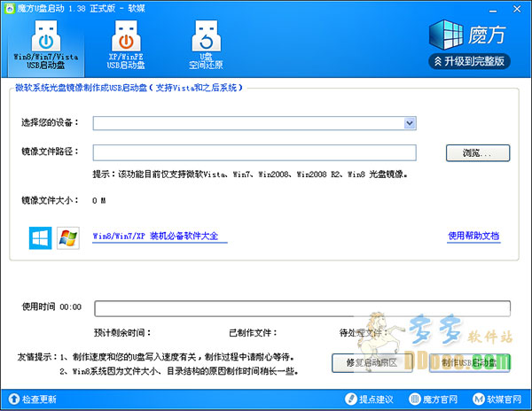
Task: Click the 魔方 cube logo
Action: pyautogui.click(x=446, y=35)
